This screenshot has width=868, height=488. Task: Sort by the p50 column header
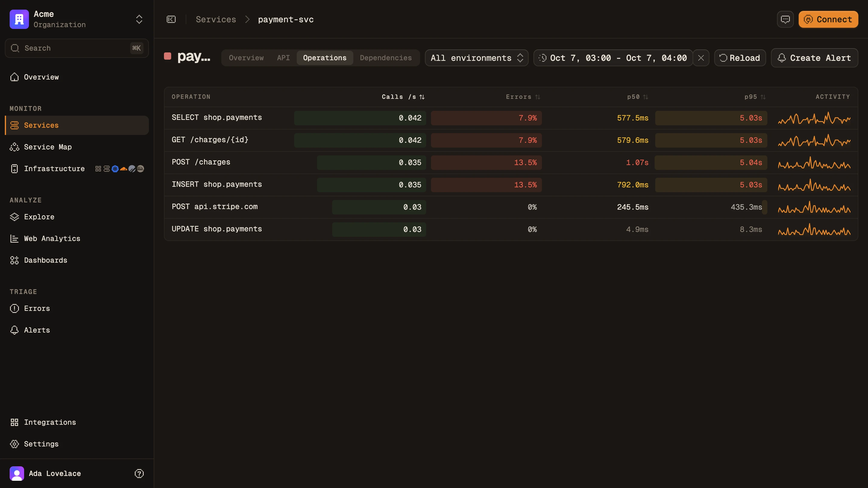pyautogui.click(x=637, y=97)
